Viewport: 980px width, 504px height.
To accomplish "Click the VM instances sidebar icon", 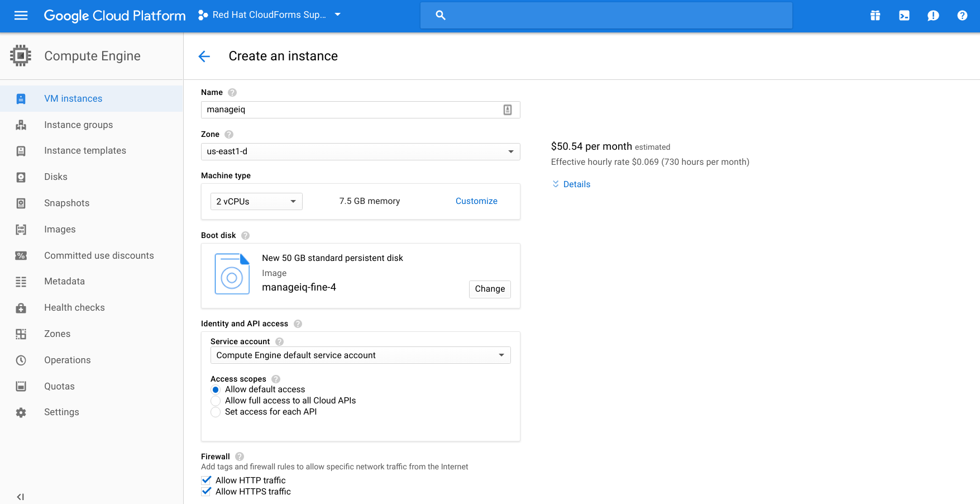I will tap(21, 99).
